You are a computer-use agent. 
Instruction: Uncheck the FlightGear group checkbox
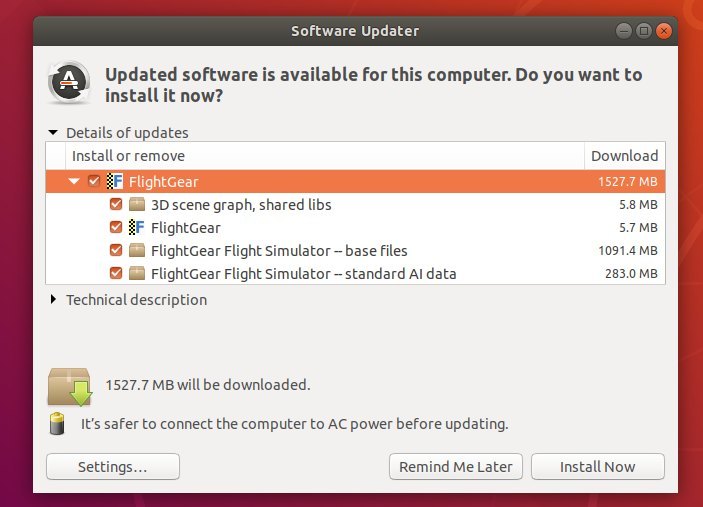[94, 181]
